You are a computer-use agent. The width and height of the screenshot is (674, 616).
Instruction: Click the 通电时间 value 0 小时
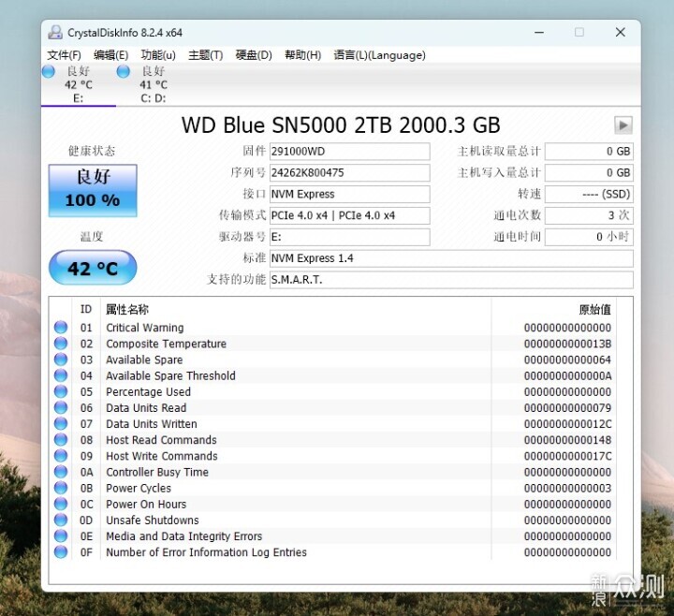589,237
